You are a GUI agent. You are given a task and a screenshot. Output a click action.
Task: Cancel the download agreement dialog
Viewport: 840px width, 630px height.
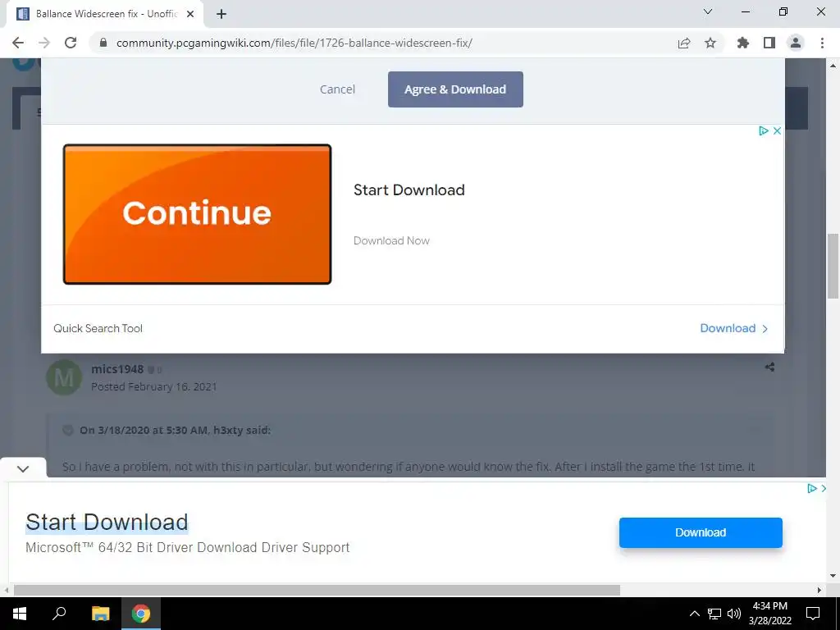click(x=337, y=89)
